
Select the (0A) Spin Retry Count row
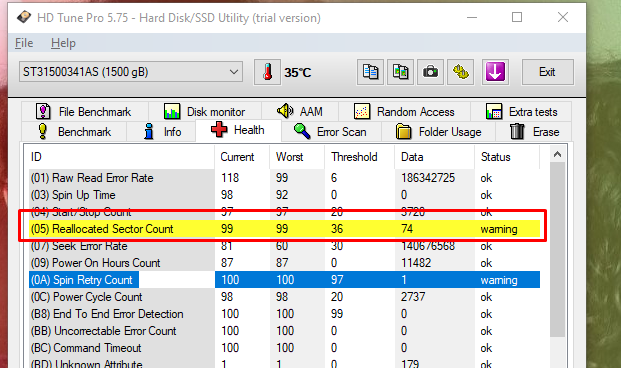pos(284,280)
